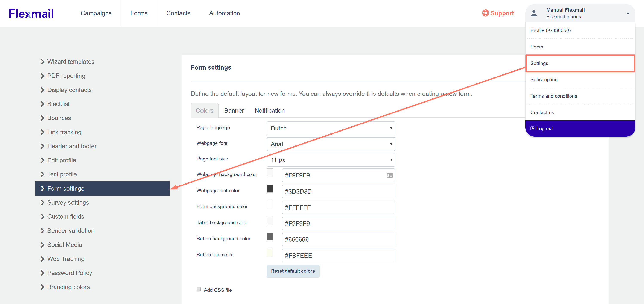Collapse the account menu using the chevron
Image resolution: width=644 pixels, height=304 pixels.
point(628,13)
